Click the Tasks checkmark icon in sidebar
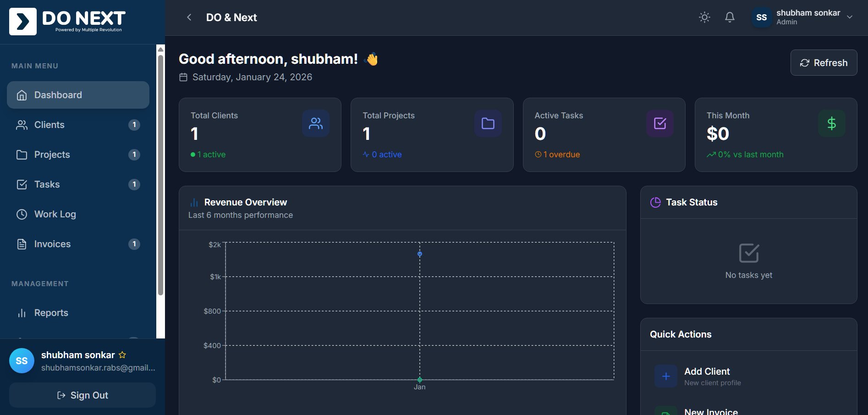868x415 pixels. point(22,184)
